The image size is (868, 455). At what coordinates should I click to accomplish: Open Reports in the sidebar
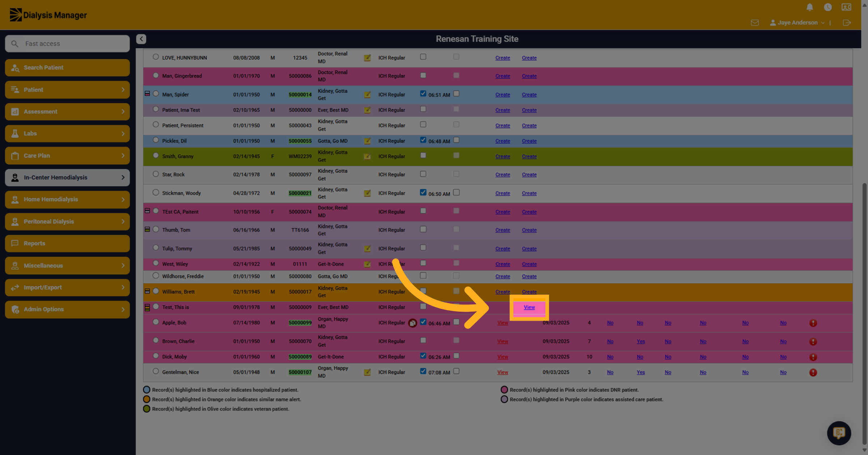pos(67,244)
